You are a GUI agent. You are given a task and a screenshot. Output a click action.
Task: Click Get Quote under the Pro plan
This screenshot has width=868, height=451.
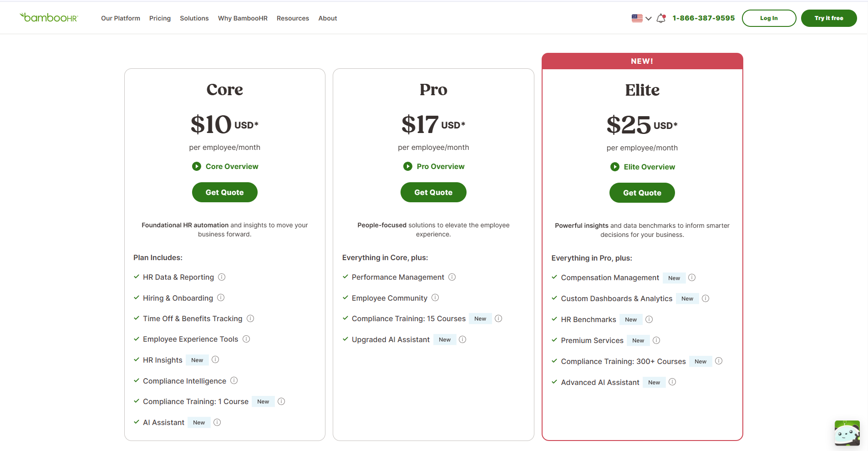point(433,192)
